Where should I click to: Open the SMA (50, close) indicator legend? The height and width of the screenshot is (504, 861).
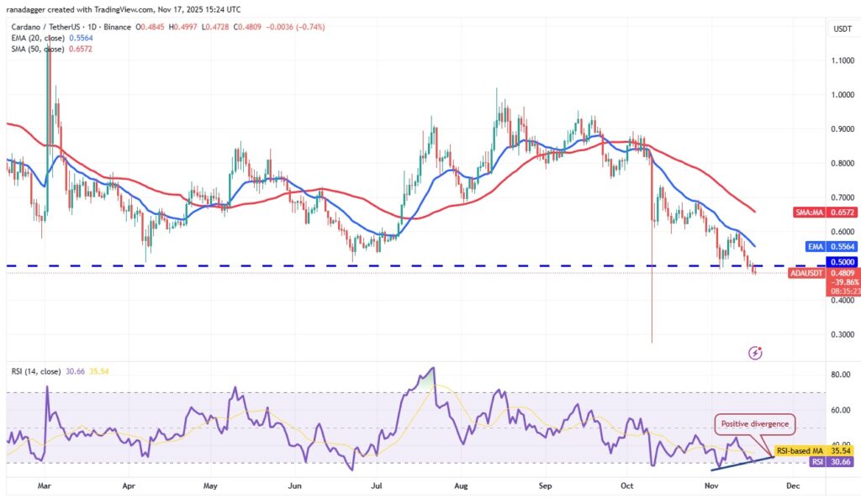(50, 49)
